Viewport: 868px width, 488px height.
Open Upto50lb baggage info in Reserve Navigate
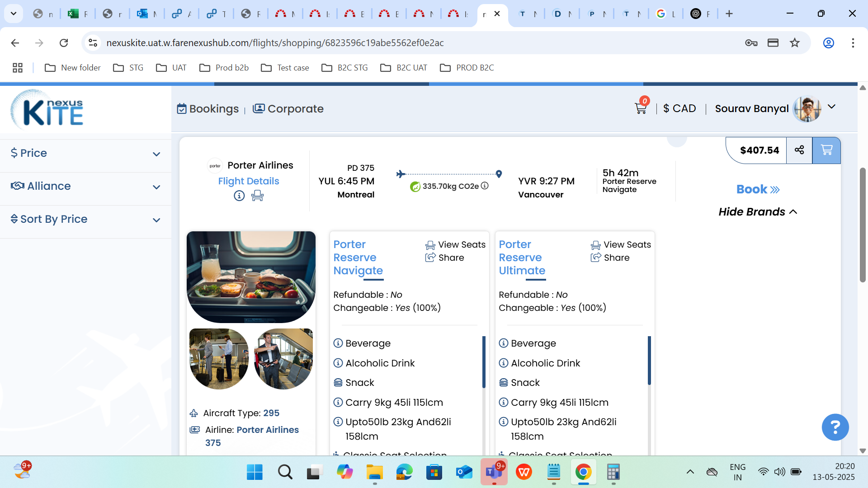pyautogui.click(x=338, y=422)
